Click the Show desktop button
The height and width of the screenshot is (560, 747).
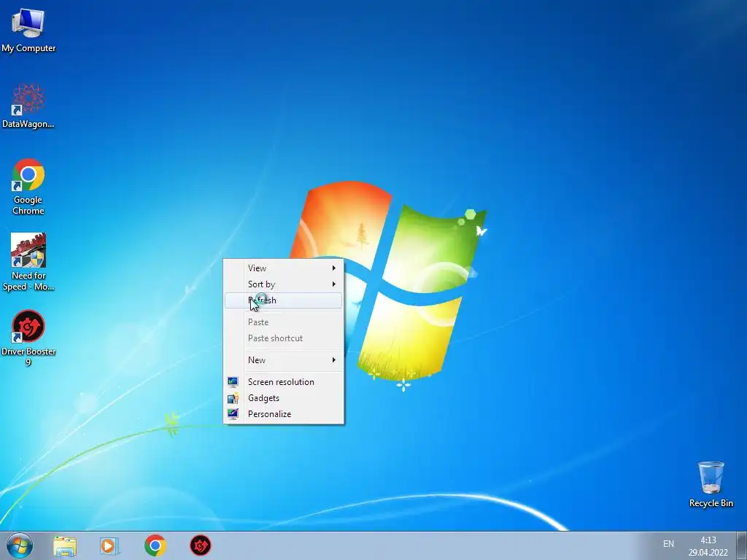(742, 545)
